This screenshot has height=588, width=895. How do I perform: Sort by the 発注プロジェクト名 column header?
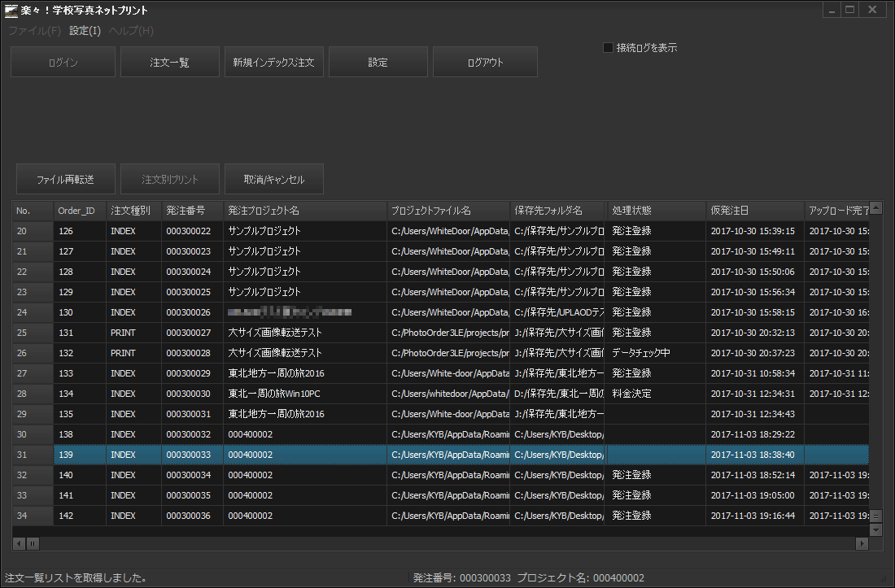click(x=305, y=211)
